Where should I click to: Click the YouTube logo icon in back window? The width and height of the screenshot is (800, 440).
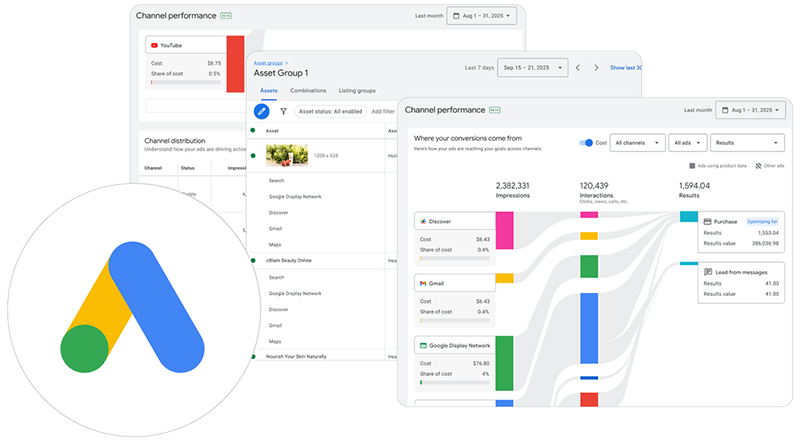click(154, 45)
